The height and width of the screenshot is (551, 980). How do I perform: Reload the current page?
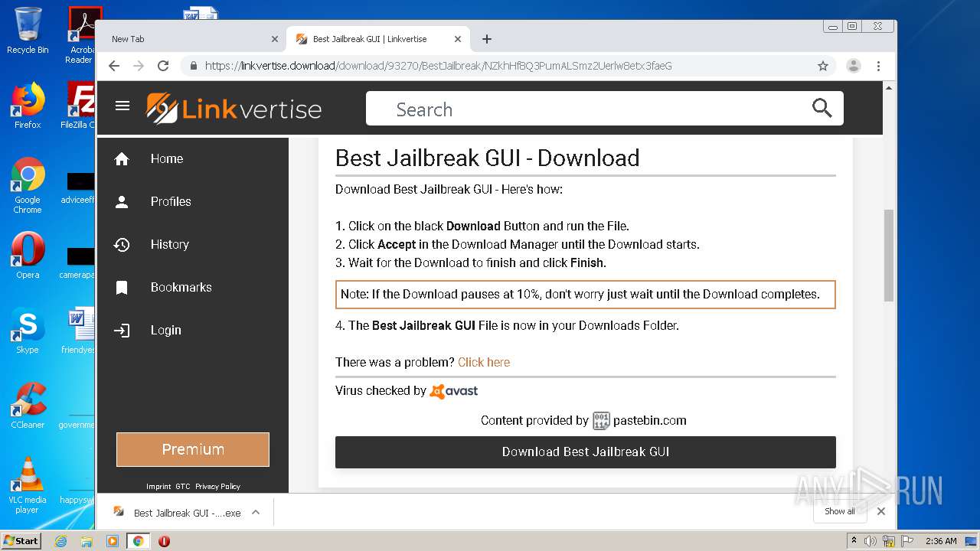coord(163,66)
